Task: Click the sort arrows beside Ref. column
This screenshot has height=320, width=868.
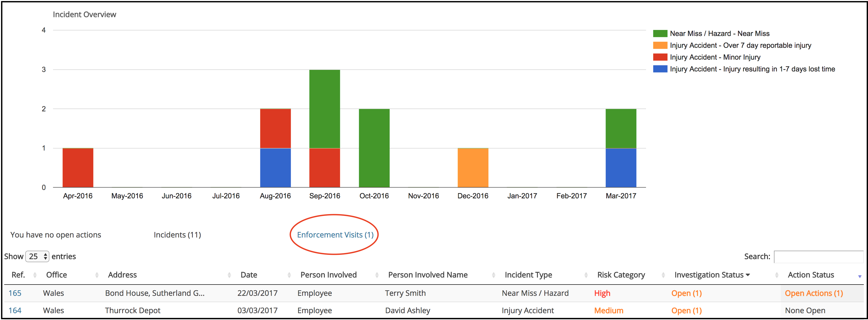Action: pyautogui.click(x=35, y=275)
